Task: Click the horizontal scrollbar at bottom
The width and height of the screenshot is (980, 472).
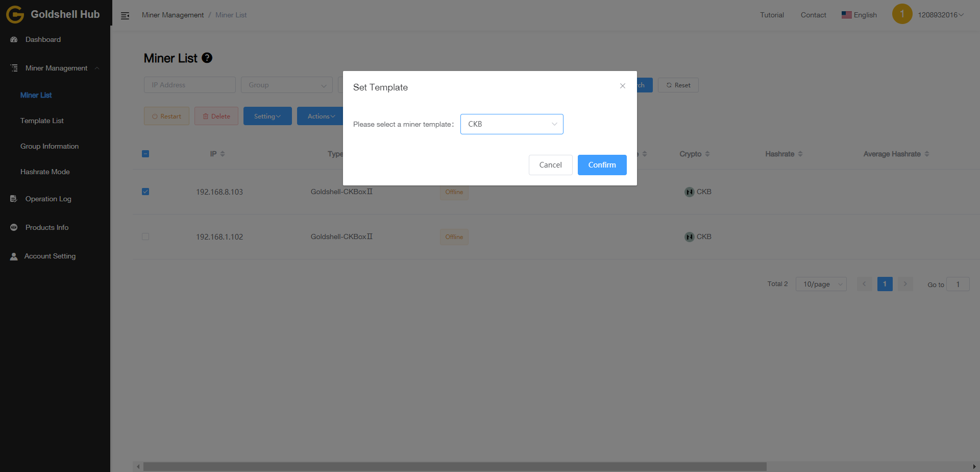Action: point(454,466)
